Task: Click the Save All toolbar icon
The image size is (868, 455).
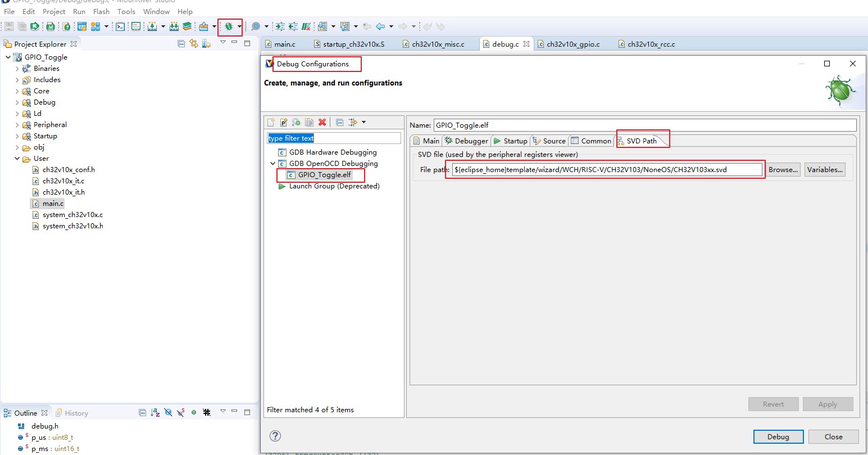Action: pyautogui.click(x=22, y=26)
